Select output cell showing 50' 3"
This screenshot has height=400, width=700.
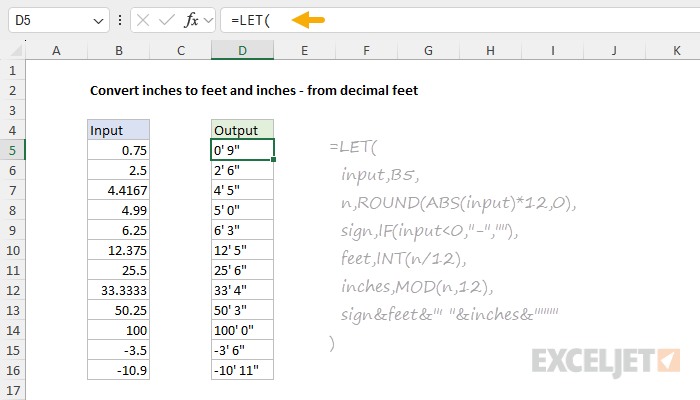coord(242,310)
